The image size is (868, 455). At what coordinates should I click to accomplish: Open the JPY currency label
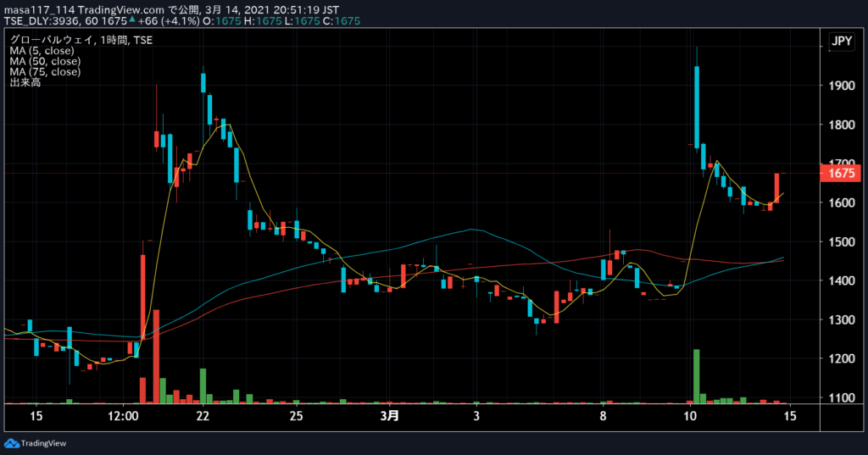[842, 41]
